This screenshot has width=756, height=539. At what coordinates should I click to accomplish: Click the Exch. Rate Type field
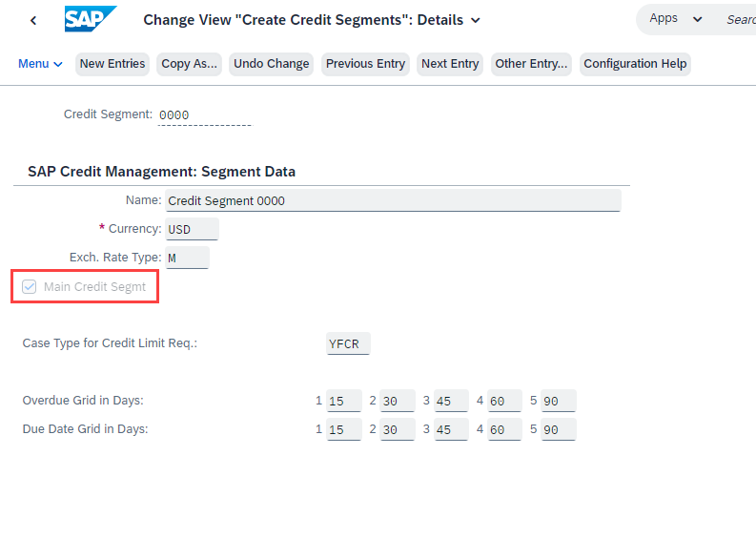[187, 258]
